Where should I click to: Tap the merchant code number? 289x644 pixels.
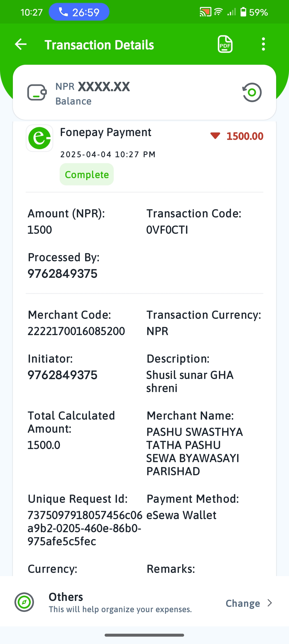tap(76, 331)
